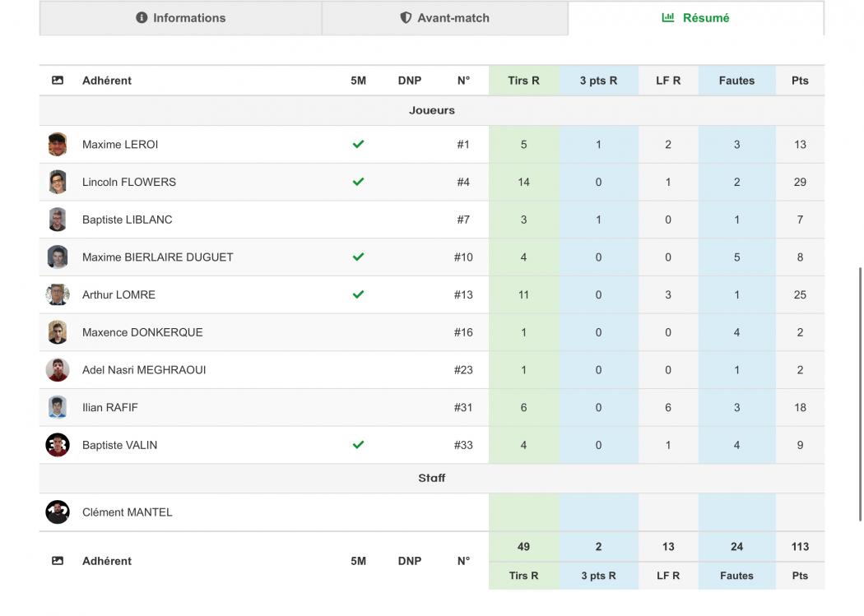Image resolution: width=864 pixels, height=616 pixels.
Task: Toggle 5M checkmark for Maxime BIERLAIRE DUGUET
Action: pyautogui.click(x=358, y=257)
